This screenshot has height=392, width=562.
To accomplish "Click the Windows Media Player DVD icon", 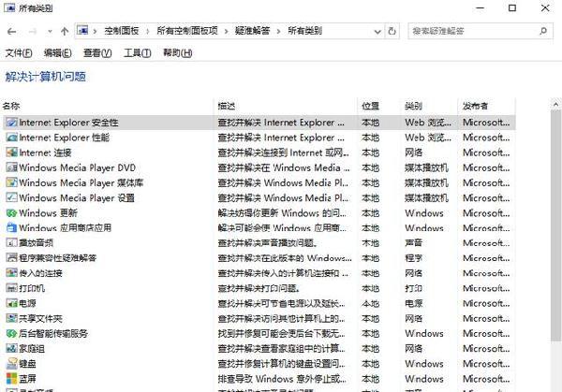I will [x=11, y=167].
